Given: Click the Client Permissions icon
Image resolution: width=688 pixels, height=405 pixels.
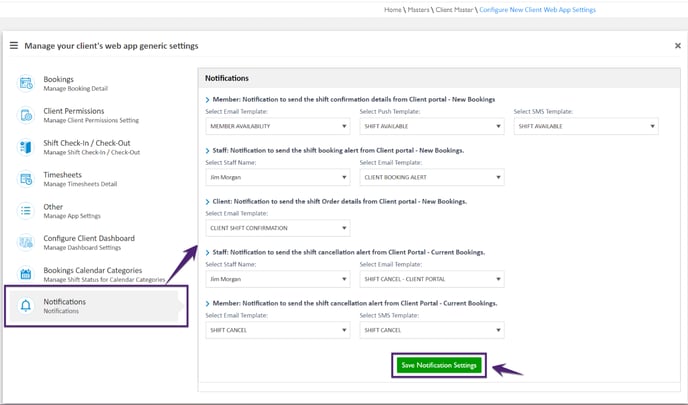Looking at the screenshot, I should point(26,115).
